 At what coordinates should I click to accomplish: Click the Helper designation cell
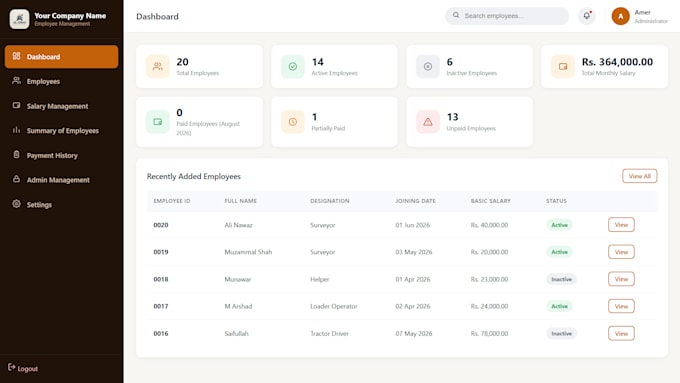320,279
